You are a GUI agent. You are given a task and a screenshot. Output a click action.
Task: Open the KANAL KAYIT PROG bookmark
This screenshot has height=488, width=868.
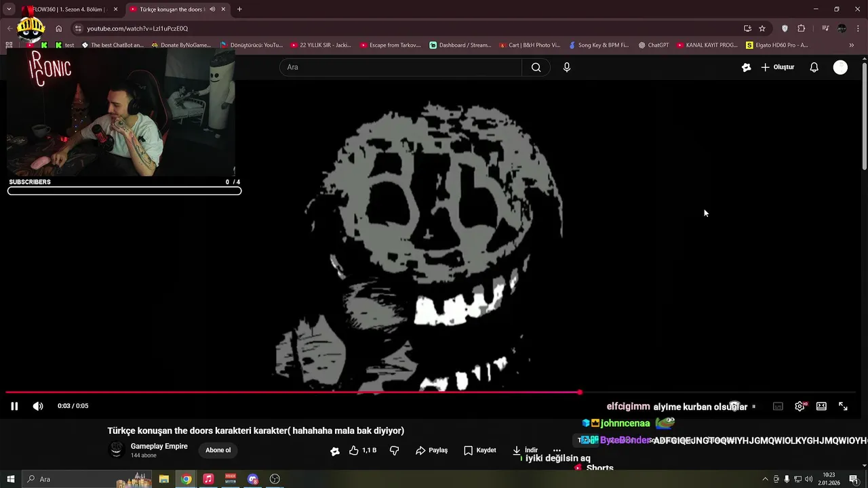(x=707, y=45)
